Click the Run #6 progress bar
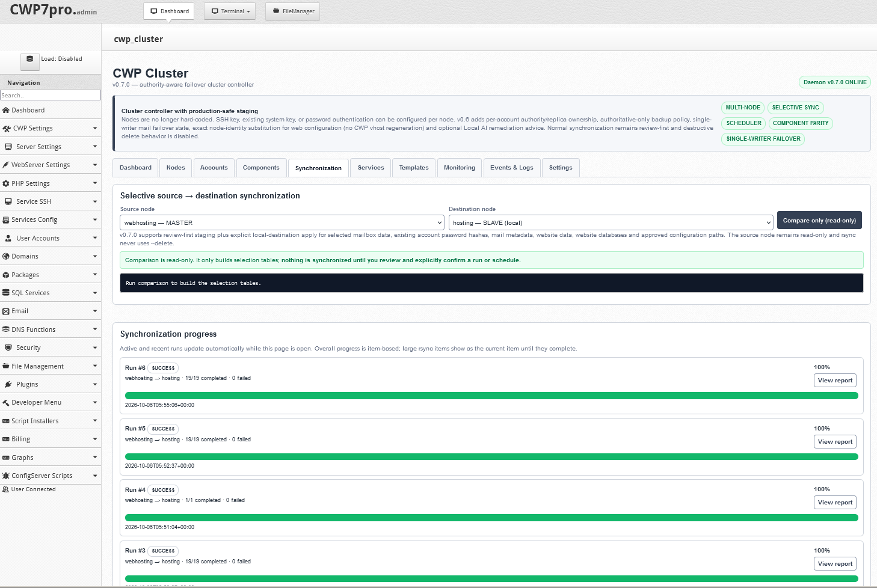The height and width of the screenshot is (588, 877). pyautogui.click(x=491, y=396)
